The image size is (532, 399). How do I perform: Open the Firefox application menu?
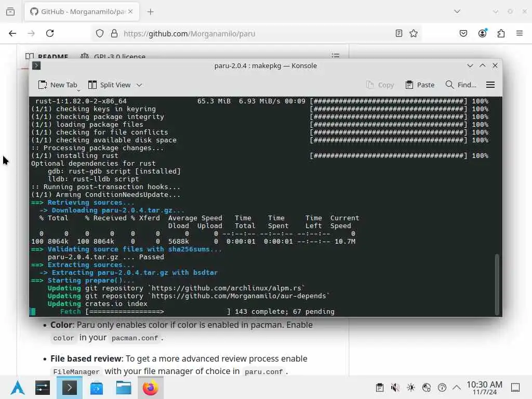click(x=520, y=33)
